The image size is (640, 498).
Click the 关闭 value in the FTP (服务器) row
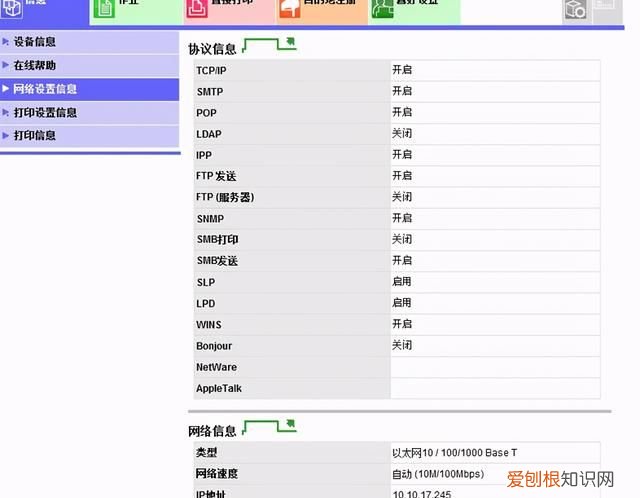(402, 197)
